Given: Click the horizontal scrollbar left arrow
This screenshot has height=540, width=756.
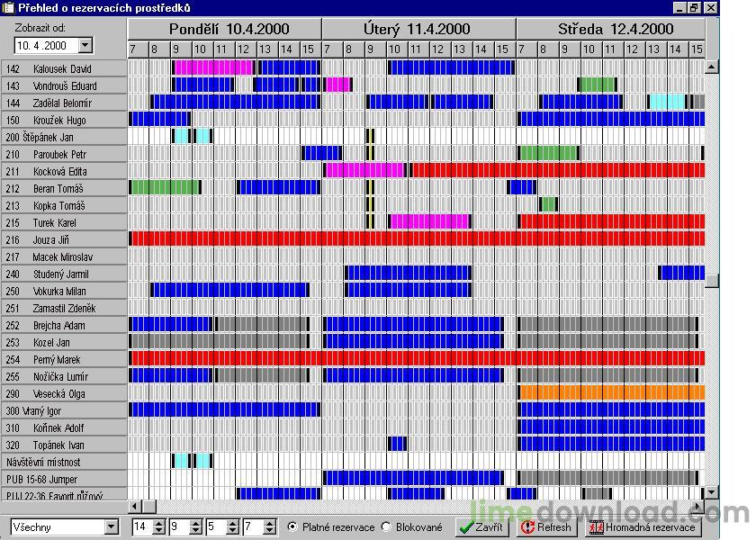Looking at the screenshot, I should click(x=134, y=506).
